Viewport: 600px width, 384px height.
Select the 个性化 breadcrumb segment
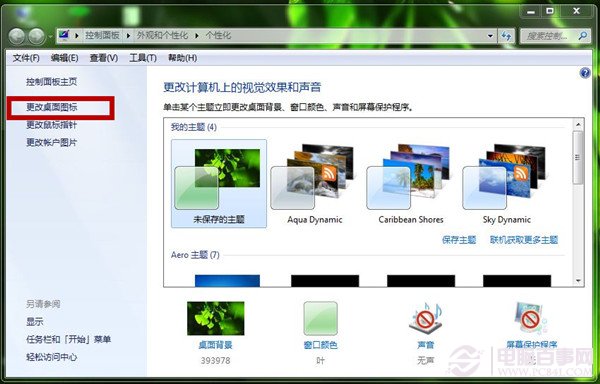[x=218, y=36]
